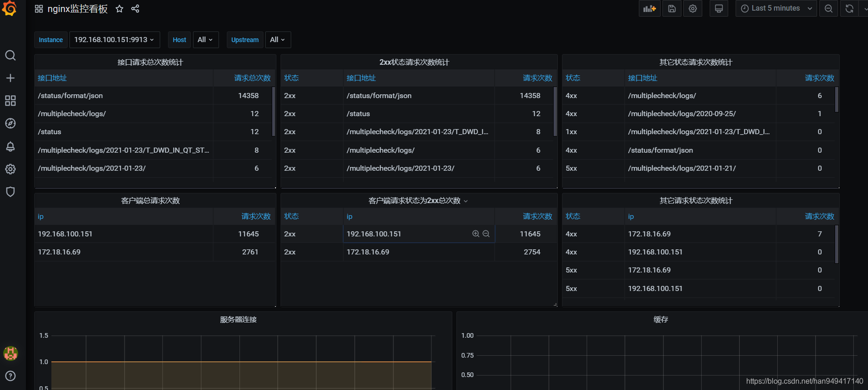868x390 pixels.
Task: Click the Host variable label
Action: coord(179,40)
